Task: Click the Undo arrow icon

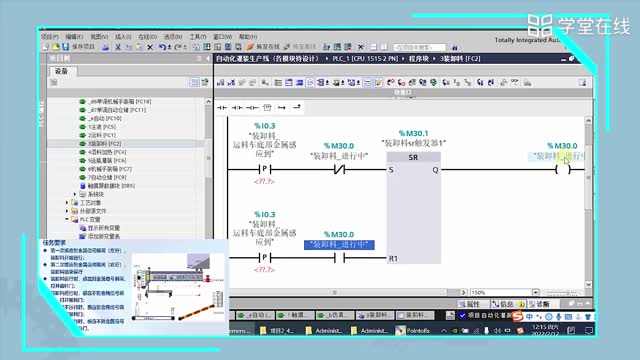Action: (162, 47)
